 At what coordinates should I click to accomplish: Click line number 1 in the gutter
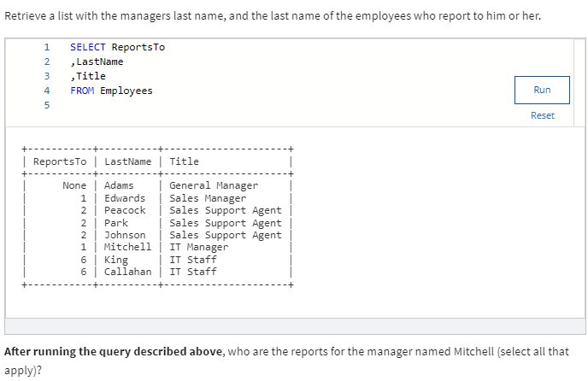coord(46,47)
